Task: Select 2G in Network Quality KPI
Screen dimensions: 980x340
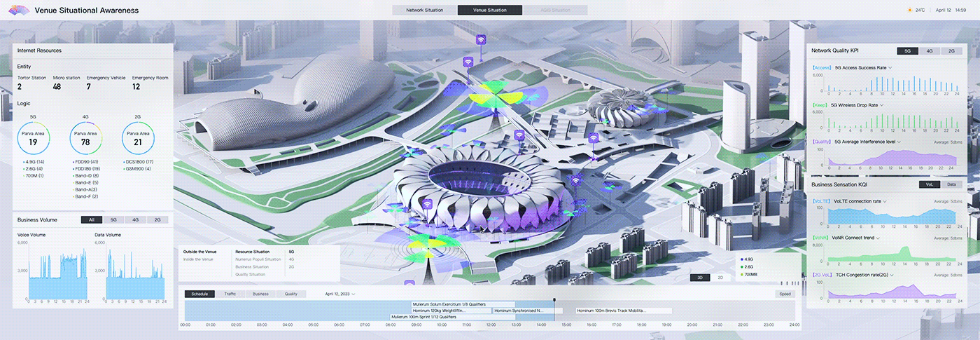Action: (x=951, y=51)
